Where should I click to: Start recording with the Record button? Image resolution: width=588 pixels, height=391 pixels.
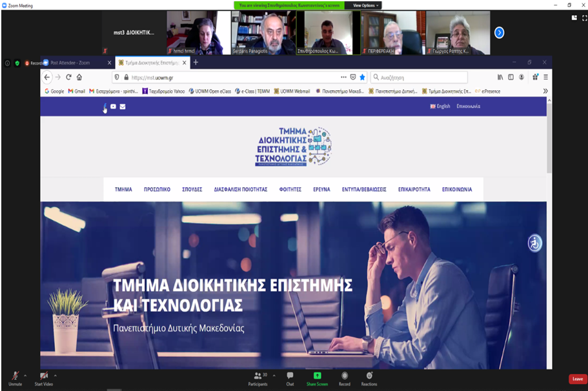(345, 379)
